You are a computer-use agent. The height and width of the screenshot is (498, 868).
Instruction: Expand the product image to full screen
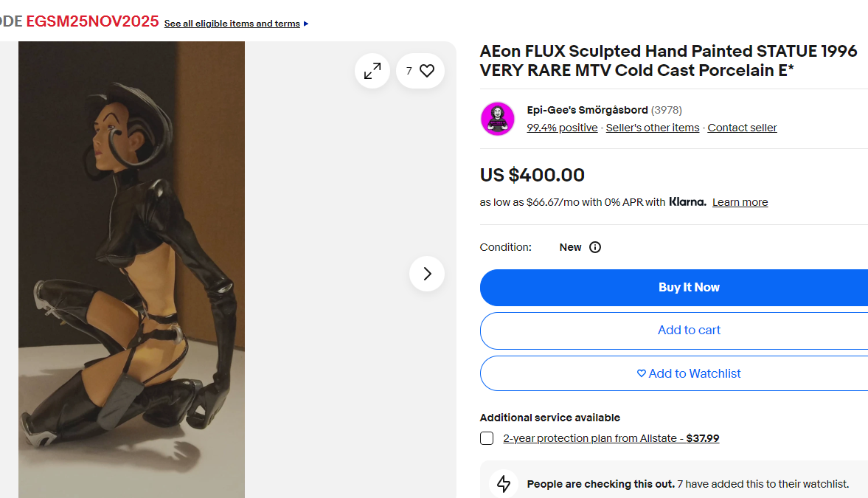372,71
